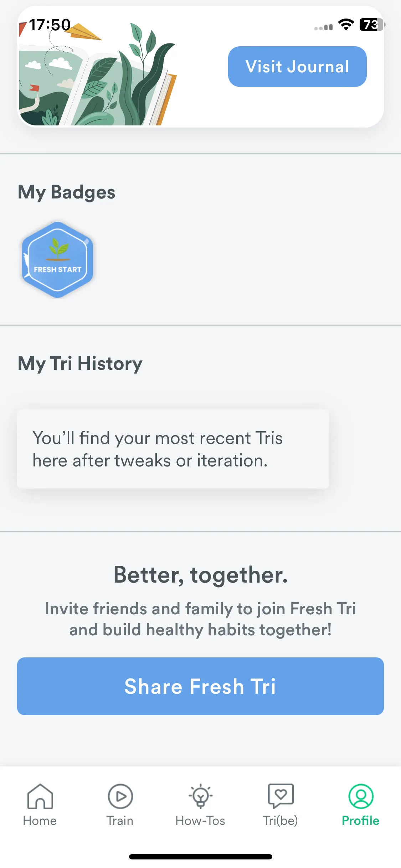Go to the Tri(be) tab label
Screen dimensions: 401x868
[281, 821]
